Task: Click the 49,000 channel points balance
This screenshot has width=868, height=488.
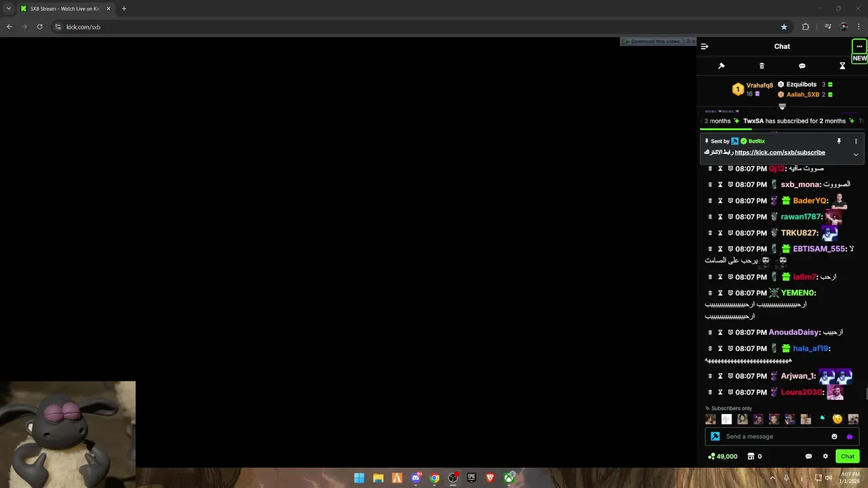Action: click(x=722, y=456)
